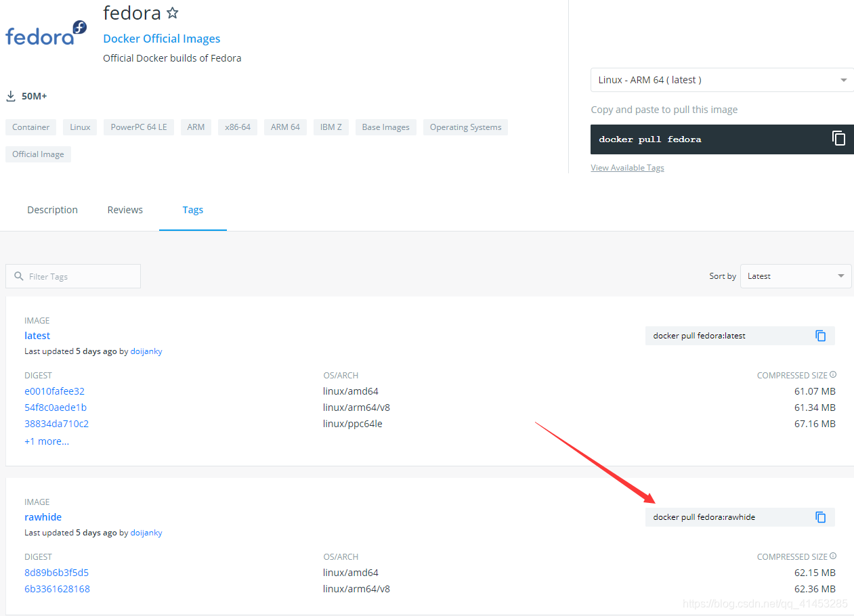
Task: Open the rawhide image tag
Action: [x=43, y=517]
